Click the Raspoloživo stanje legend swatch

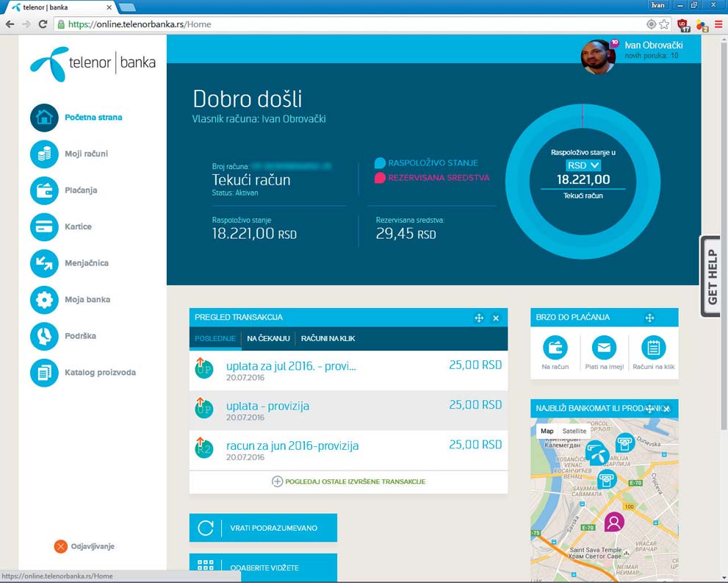(380, 163)
